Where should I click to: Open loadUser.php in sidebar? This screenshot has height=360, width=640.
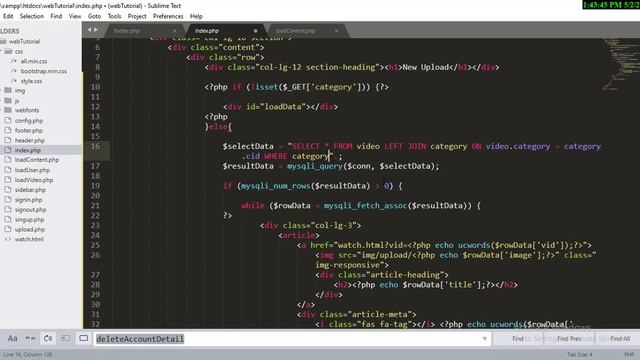click(32, 170)
